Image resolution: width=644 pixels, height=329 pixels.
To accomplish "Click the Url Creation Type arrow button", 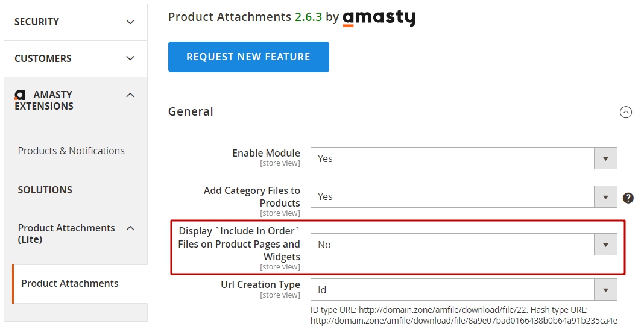I will pyautogui.click(x=605, y=290).
